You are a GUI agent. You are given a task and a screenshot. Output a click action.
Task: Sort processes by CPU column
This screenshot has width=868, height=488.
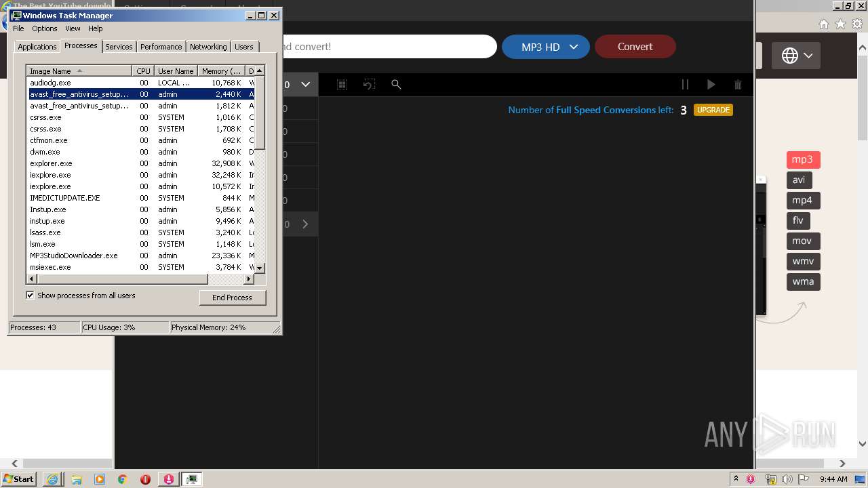click(143, 71)
